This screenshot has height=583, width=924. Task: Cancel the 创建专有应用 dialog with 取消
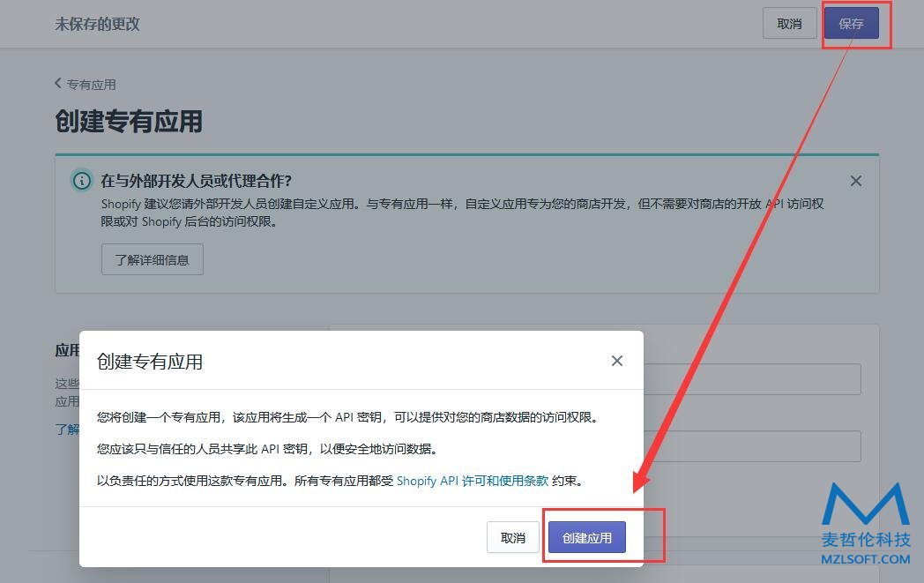point(512,538)
